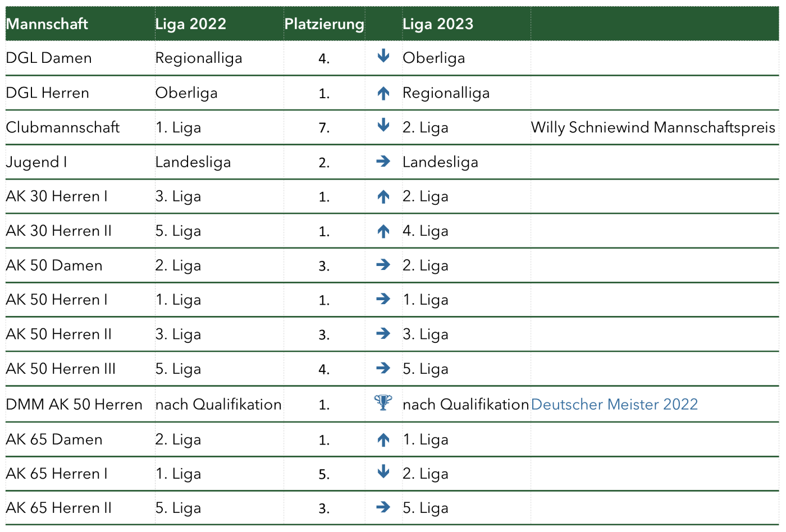Click the down arrow for Clubmannschaft

point(383,125)
